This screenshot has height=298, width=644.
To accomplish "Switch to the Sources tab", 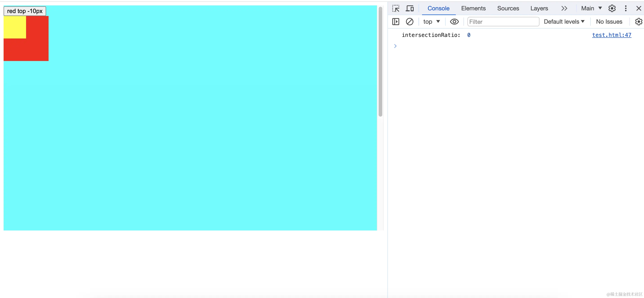I will [508, 9].
